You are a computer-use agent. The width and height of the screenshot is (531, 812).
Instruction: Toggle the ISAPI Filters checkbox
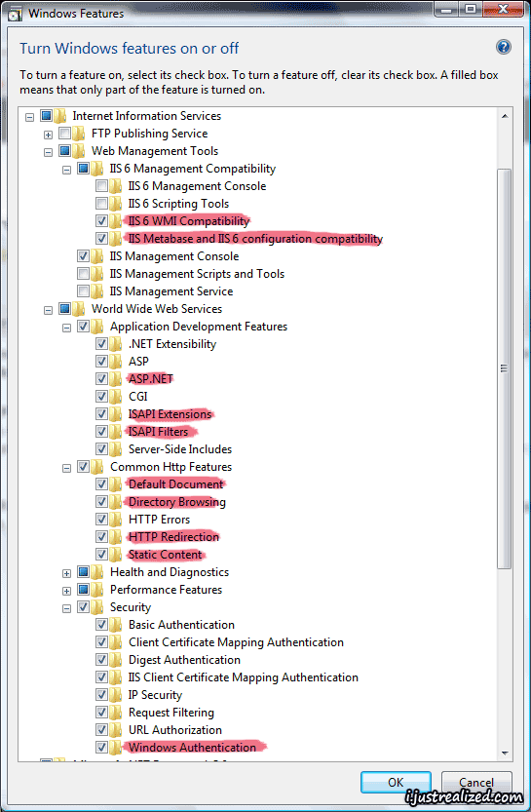coord(102,432)
